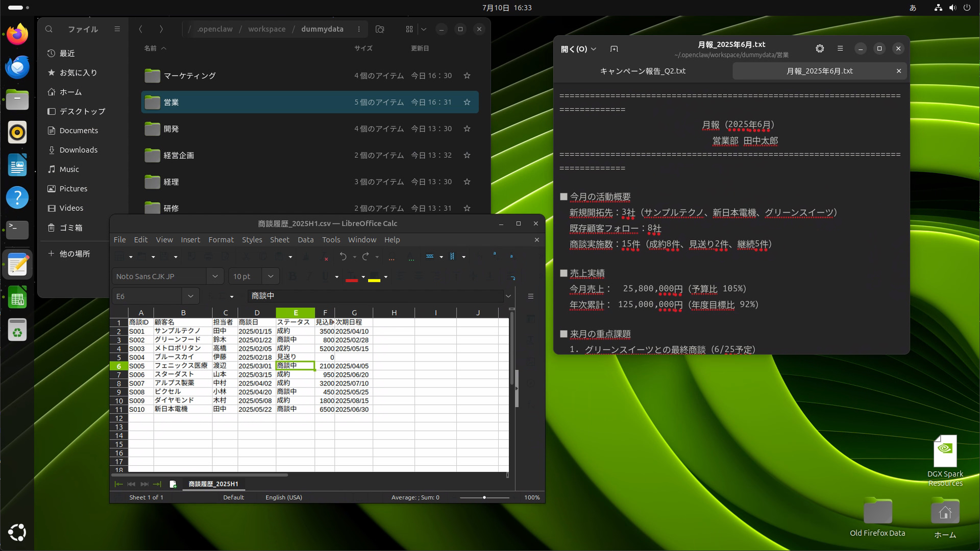
Task: Open 他の場所 in Files sidebar
Action: point(75,254)
